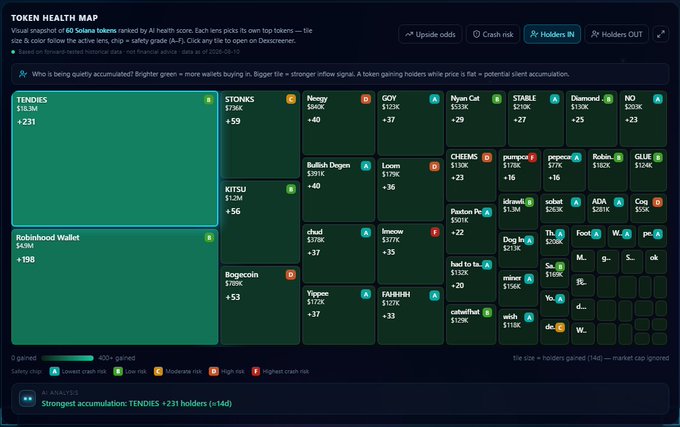Open the Foot token tile
Screen dimensions: 680x427
588,237
